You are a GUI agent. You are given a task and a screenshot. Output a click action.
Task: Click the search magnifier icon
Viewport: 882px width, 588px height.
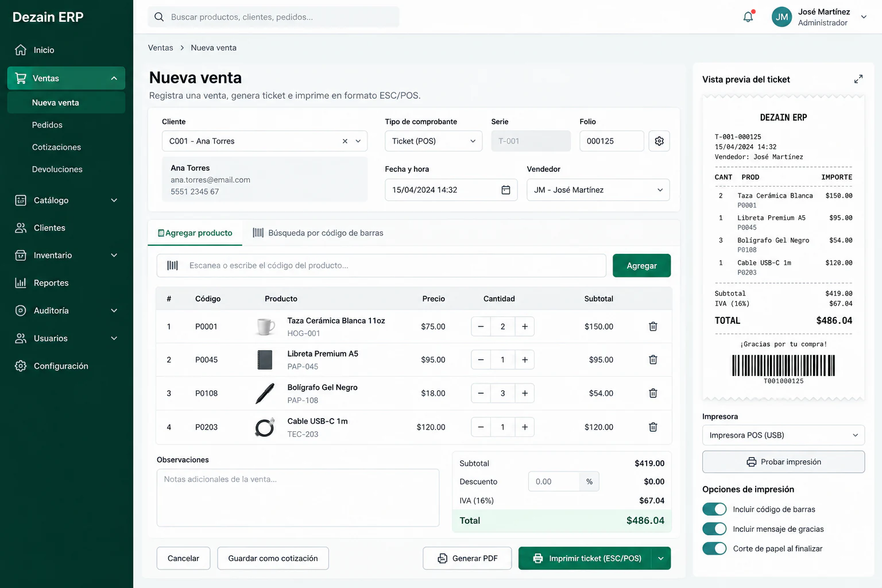tap(159, 17)
